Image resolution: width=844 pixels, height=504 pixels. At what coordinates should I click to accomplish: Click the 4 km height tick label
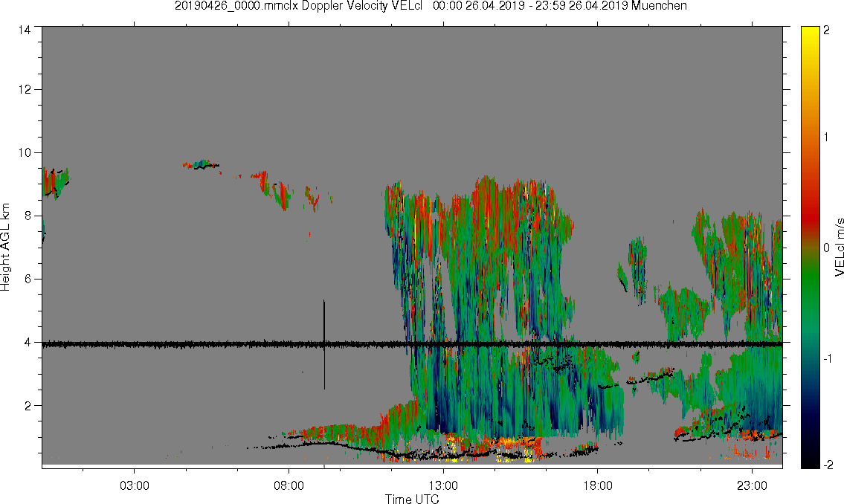pos(28,343)
